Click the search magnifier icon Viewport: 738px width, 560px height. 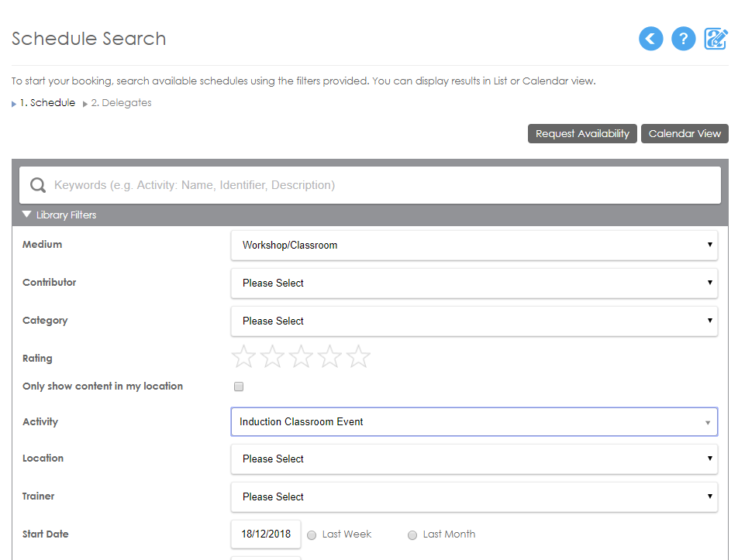[38, 185]
